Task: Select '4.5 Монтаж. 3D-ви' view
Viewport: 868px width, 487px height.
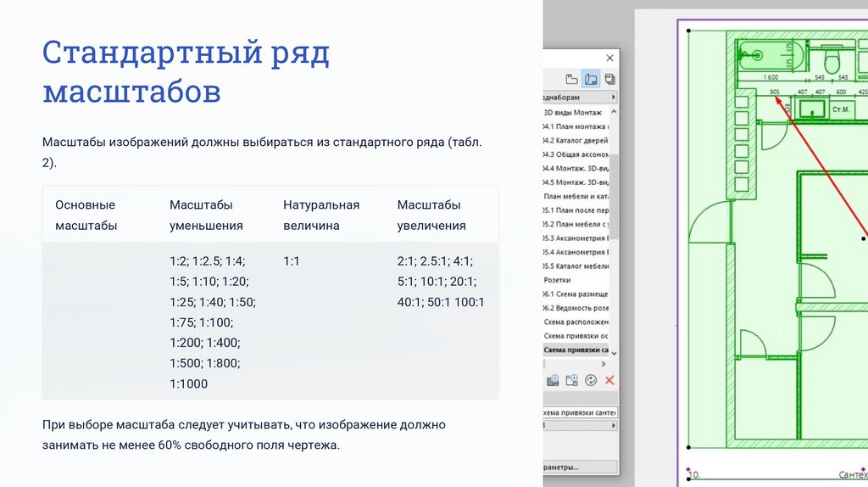Action: tap(576, 182)
